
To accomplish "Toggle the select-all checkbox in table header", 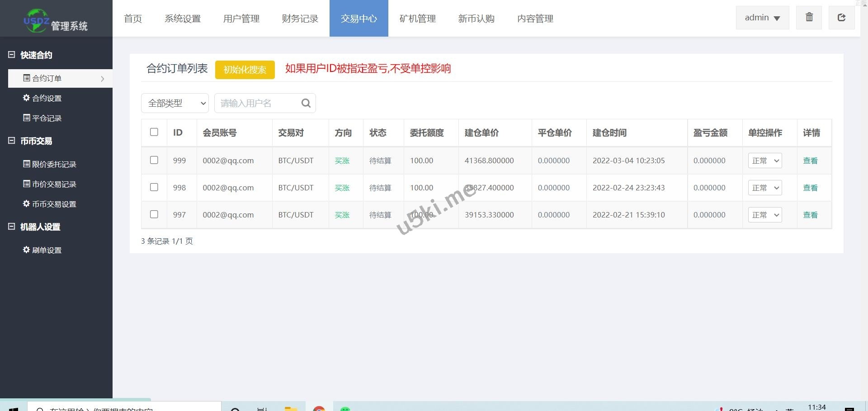I will 154,132.
